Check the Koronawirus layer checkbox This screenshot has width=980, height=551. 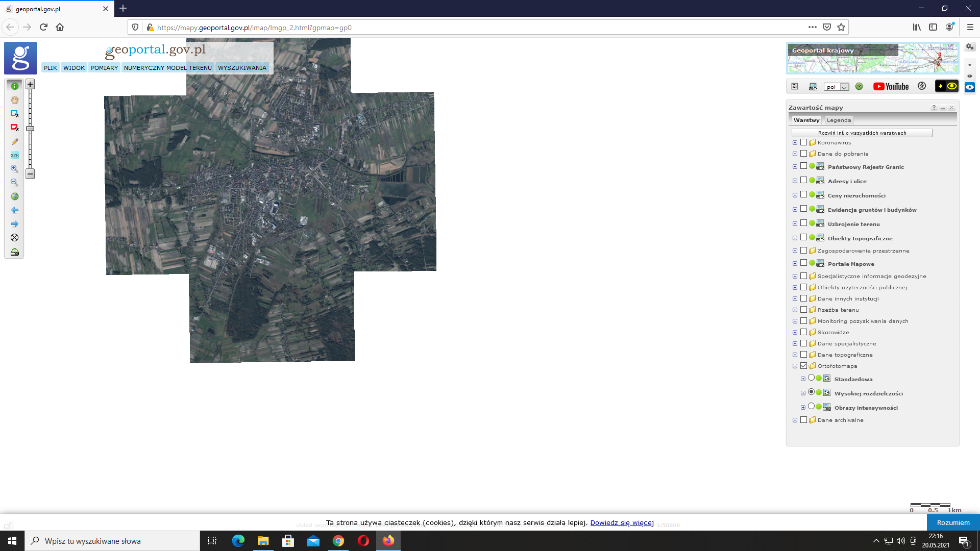[x=804, y=142]
